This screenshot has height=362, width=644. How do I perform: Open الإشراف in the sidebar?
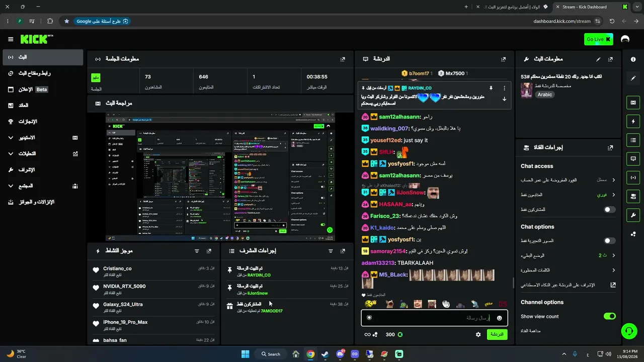43,170
